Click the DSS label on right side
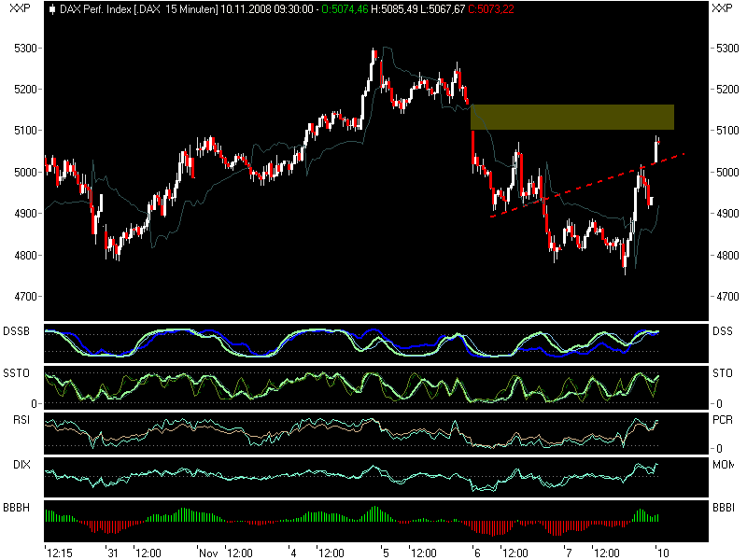Screen dimensions: 747x560 coord(722,331)
